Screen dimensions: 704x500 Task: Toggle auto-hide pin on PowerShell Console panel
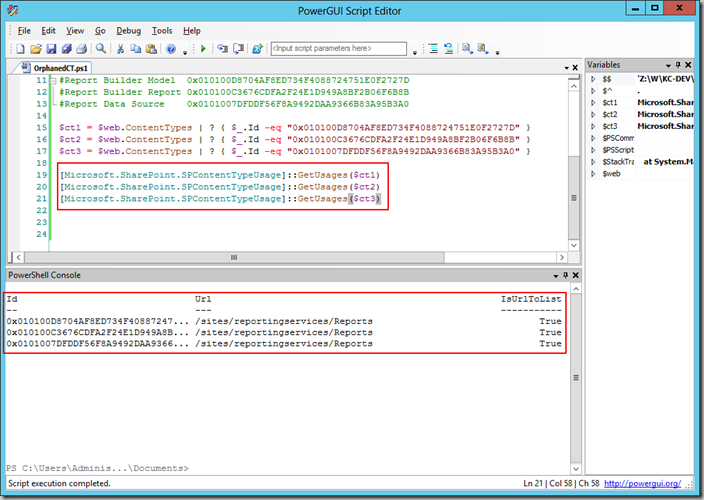[x=566, y=275]
